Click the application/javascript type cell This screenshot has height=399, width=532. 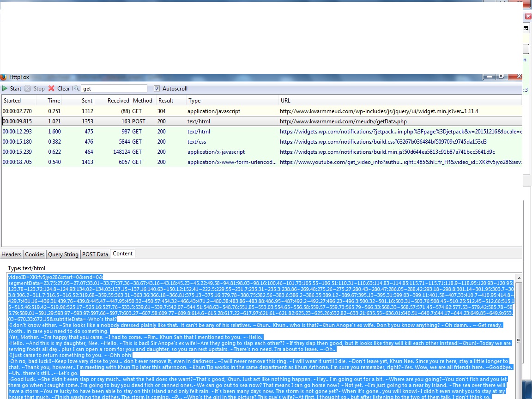[214, 111]
